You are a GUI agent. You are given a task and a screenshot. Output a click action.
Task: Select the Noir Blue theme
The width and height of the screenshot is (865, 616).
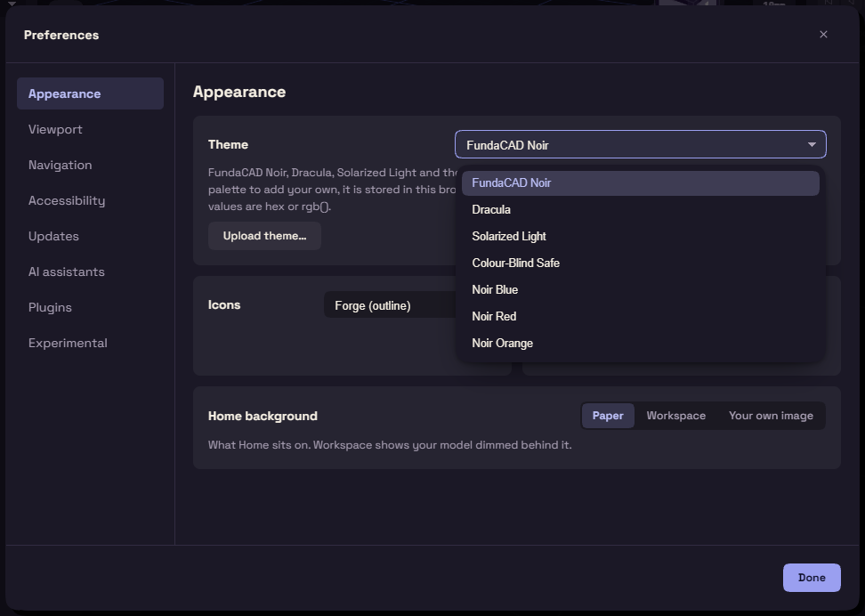(640, 290)
